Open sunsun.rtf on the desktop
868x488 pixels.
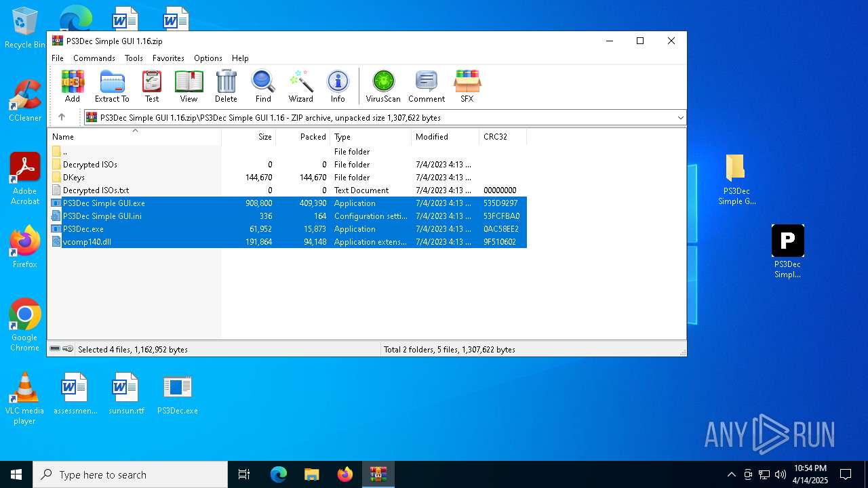[126, 394]
